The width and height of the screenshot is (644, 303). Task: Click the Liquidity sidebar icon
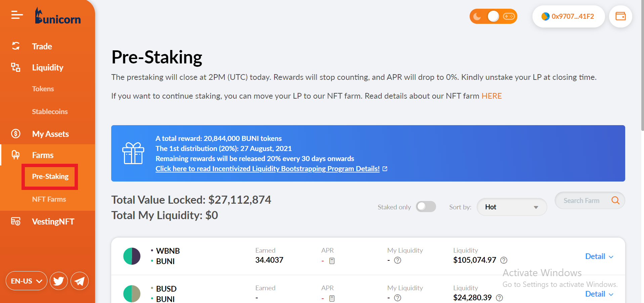point(16,67)
